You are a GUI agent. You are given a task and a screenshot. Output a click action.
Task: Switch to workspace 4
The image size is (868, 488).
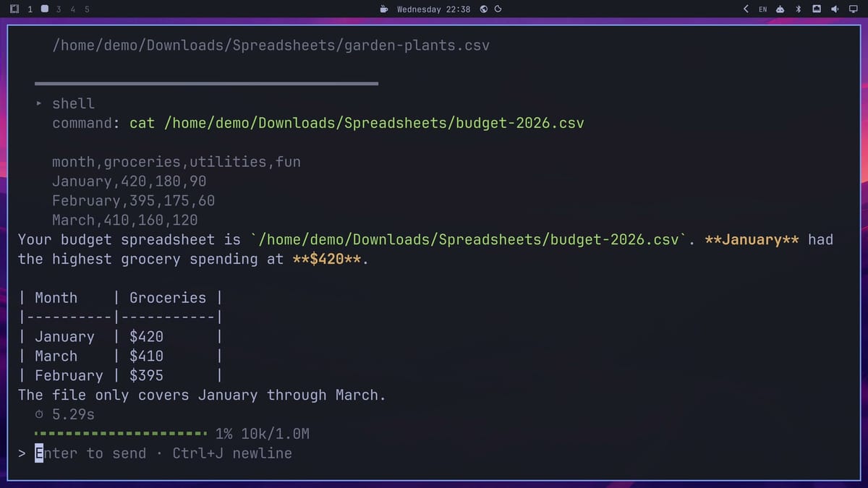pyautogui.click(x=72, y=9)
